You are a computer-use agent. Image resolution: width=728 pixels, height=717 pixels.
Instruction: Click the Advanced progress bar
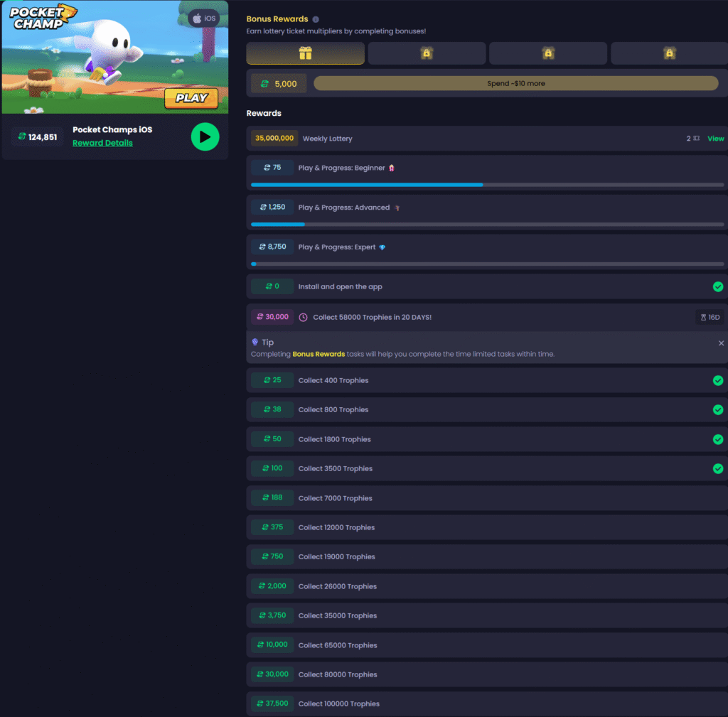[487, 224]
